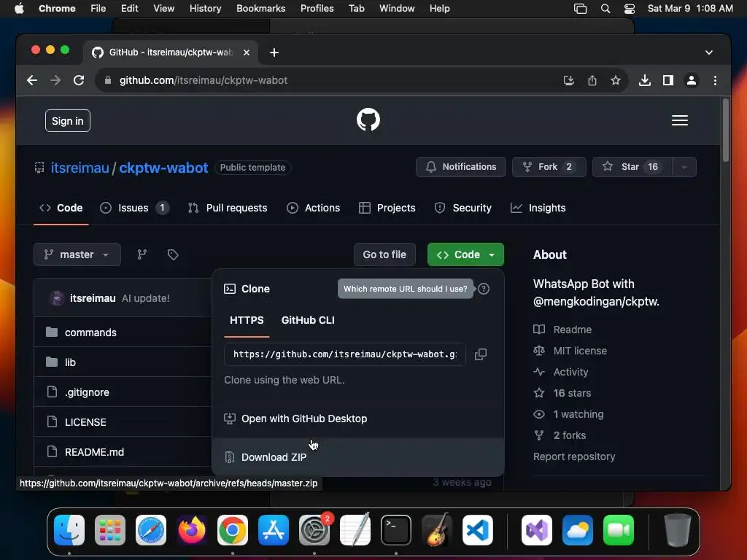
Task: Star the repository with the Star button
Action: [x=632, y=167]
